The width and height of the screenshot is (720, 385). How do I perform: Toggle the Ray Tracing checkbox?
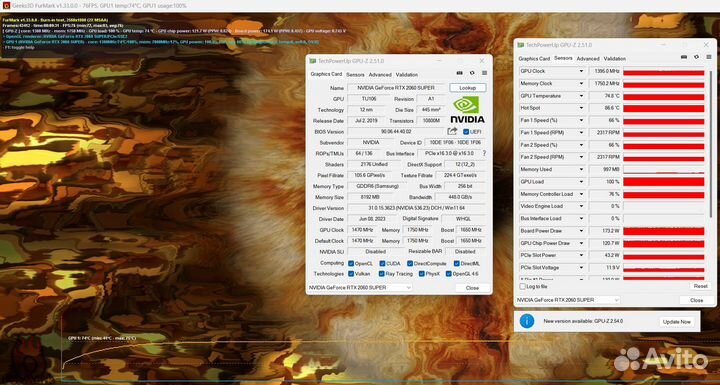click(381, 274)
